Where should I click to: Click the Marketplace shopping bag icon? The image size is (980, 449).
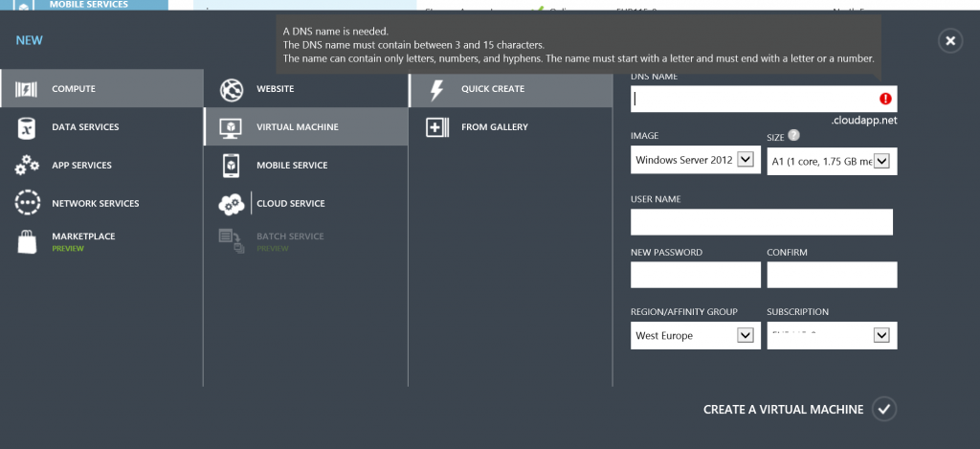tap(27, 241)
